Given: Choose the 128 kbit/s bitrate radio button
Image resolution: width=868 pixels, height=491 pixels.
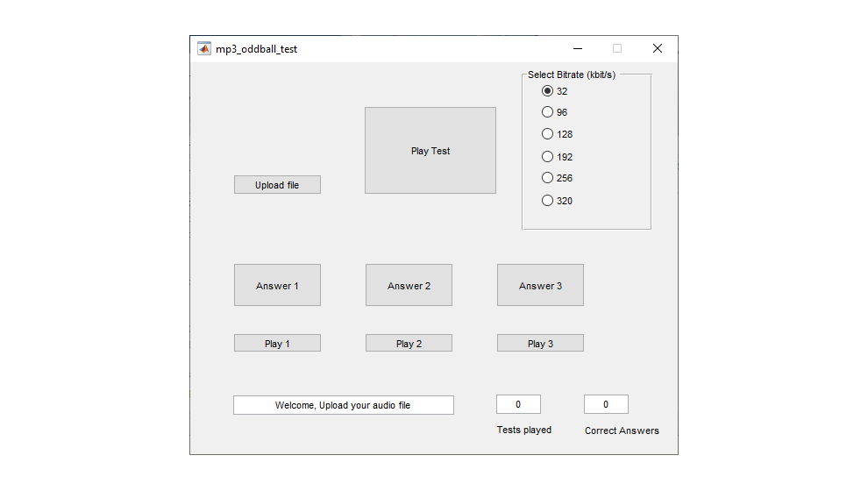Looking at the screenshot, I should click(x=557, y=134).
